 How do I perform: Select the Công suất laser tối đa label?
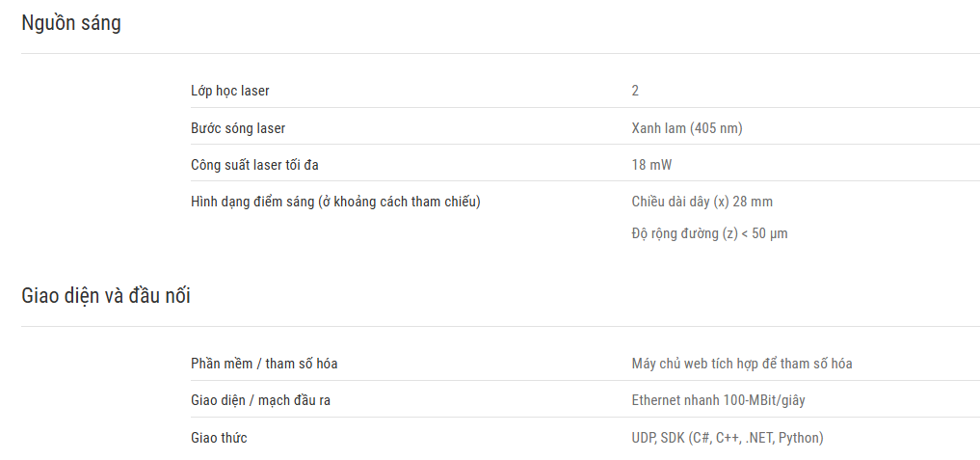tap(254, 165)
